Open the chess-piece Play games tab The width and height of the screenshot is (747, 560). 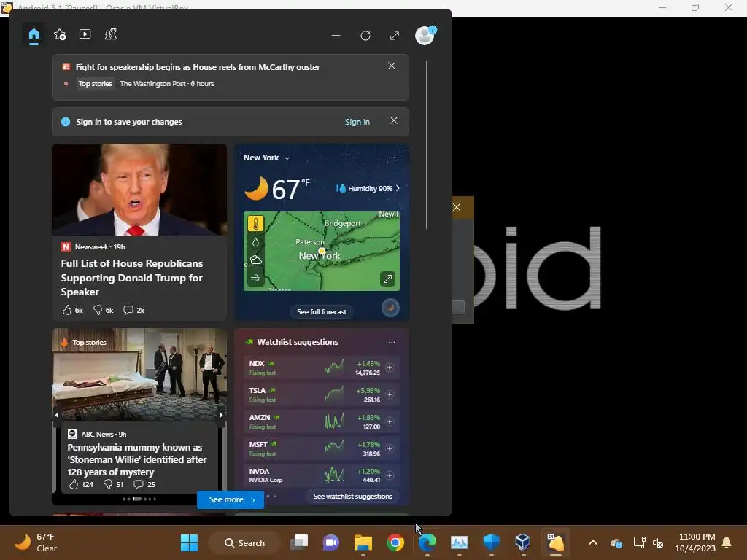(x=111, y=34)
